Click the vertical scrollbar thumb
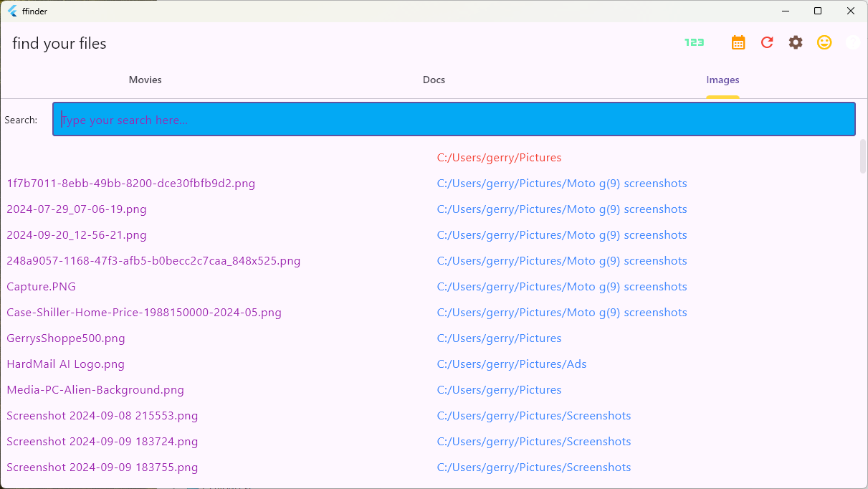The height and width of the screenshot is (489, 868). [x=862, y=156]
